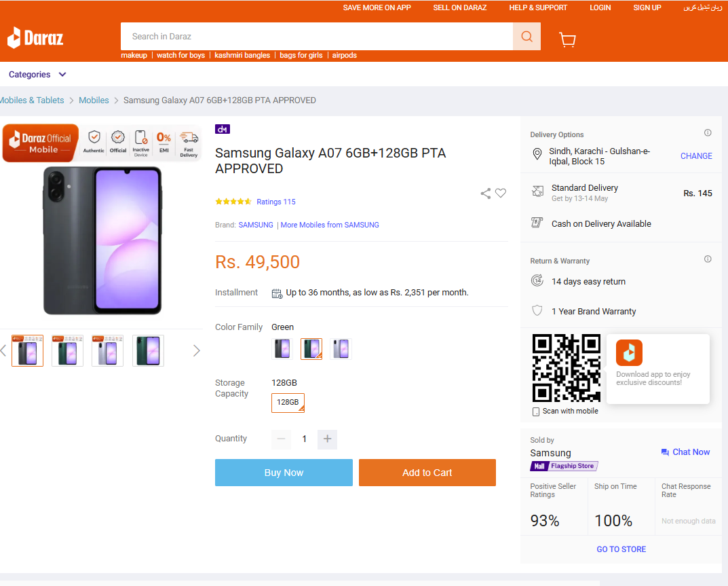Click suggested search 'bags for girls'
The image size is (728, 586).
301,55
